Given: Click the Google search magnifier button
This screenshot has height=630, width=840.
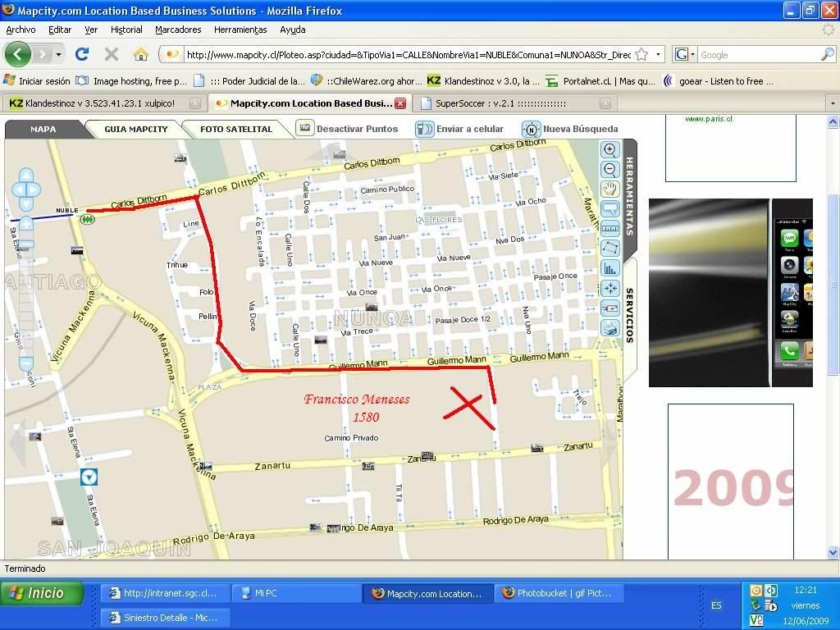Looking at the screenshot, I should pos(828,54).
